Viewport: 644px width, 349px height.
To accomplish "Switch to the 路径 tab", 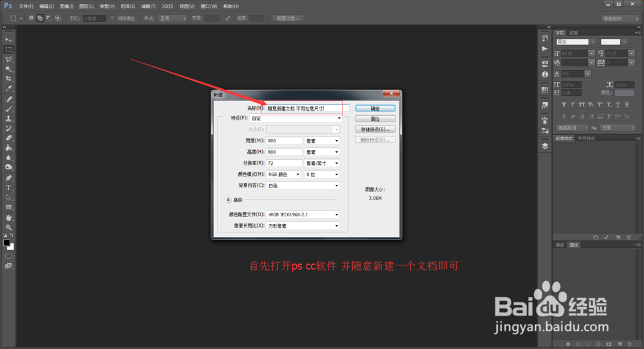I will coord(574,245).
